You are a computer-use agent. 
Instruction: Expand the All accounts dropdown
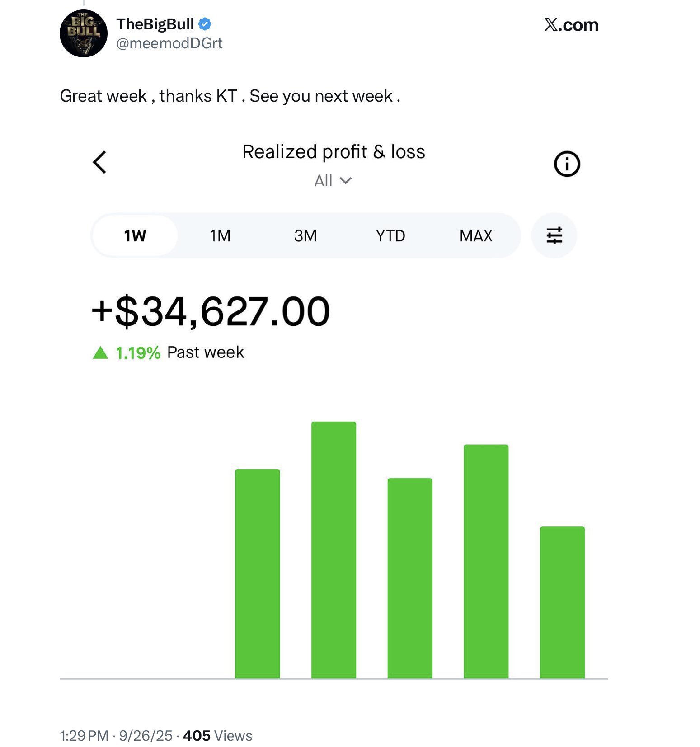click(x=333, y=181)
